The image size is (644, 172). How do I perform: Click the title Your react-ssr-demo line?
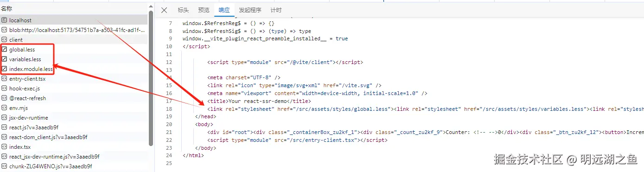point(259,101)
